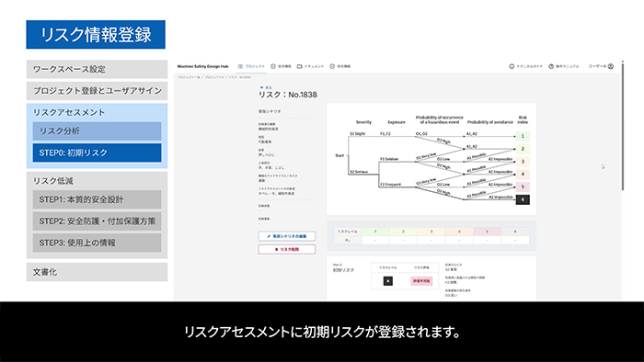Viewport: 644px width, 362px height.
Task: Click the back arrow 戻る link
Action: click(266, 87)
